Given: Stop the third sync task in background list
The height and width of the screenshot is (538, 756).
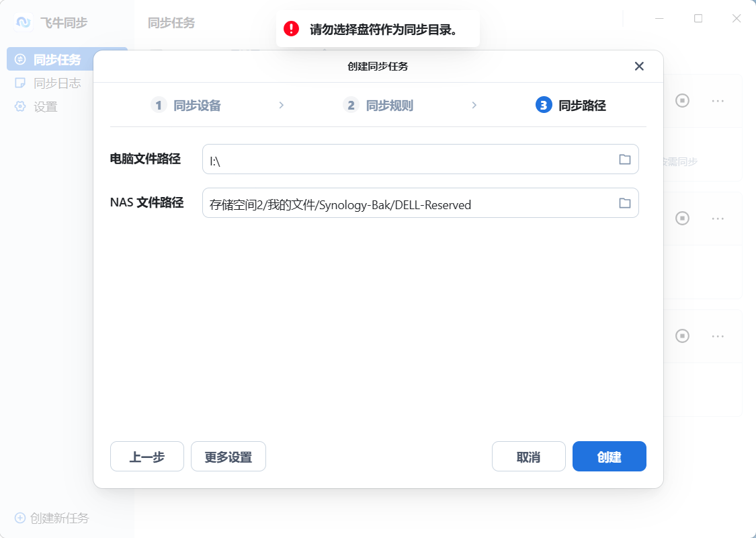Looking at the screenshot, I should coord(682,336).
